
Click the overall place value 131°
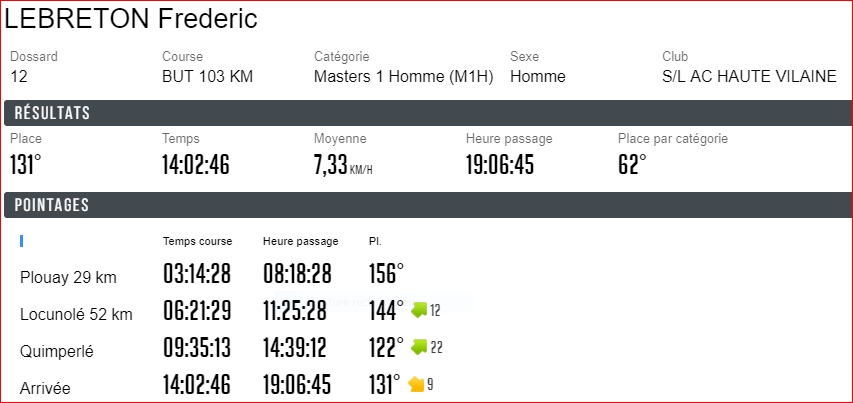tap(26, 164)
